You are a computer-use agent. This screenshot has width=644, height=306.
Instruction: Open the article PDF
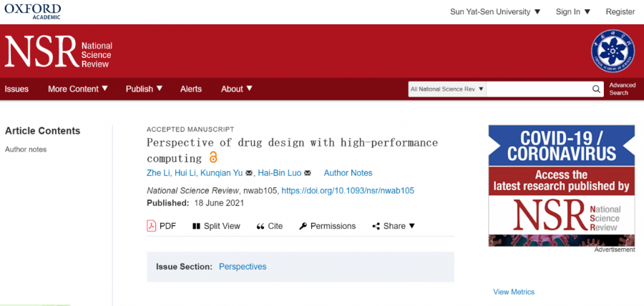click(161, 226)
